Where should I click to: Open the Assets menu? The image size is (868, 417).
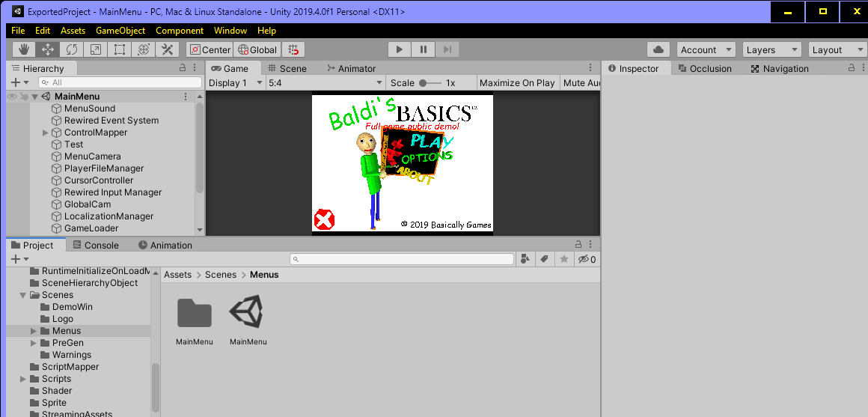tap(73, 31)
